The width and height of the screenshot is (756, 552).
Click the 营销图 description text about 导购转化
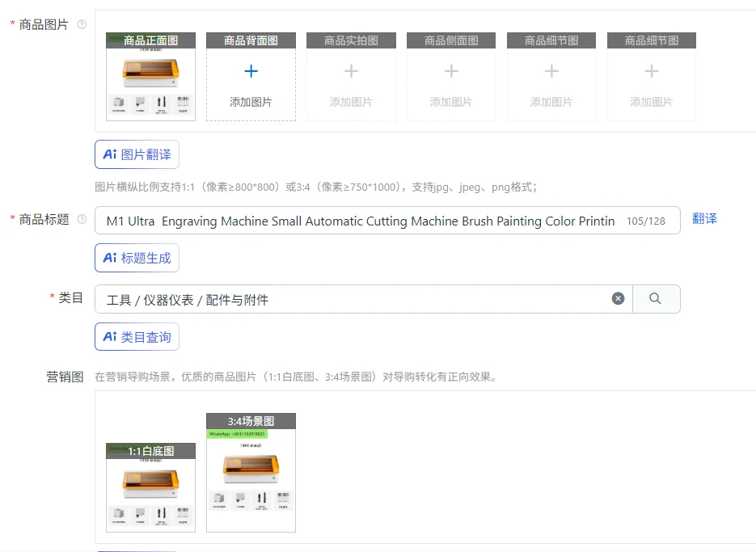point(296,377)
